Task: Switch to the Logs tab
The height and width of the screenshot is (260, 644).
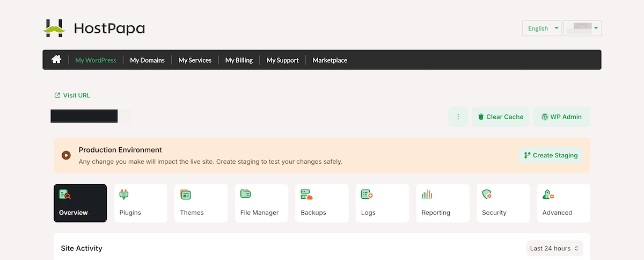Action: point(382,203)
